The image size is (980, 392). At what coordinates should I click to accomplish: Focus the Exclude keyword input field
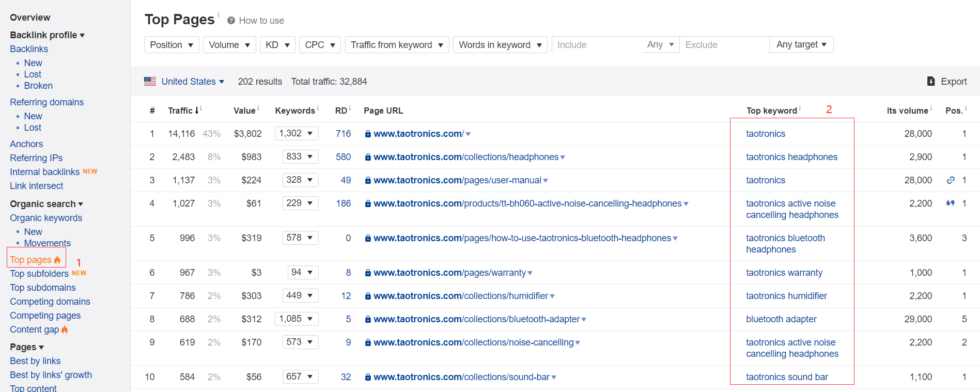tap(724, 45)
